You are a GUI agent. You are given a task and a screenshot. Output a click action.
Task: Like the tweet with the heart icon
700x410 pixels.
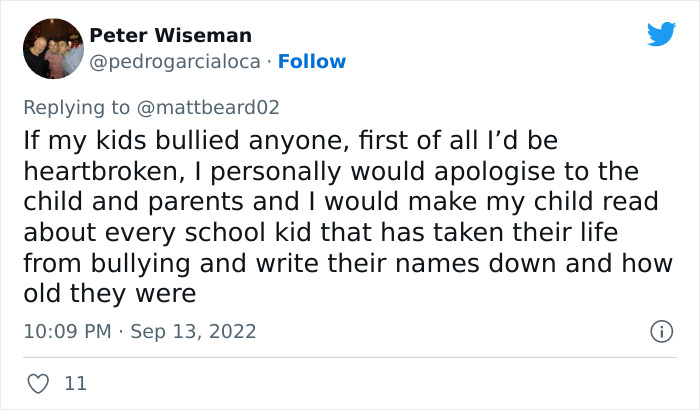(38, 383)
